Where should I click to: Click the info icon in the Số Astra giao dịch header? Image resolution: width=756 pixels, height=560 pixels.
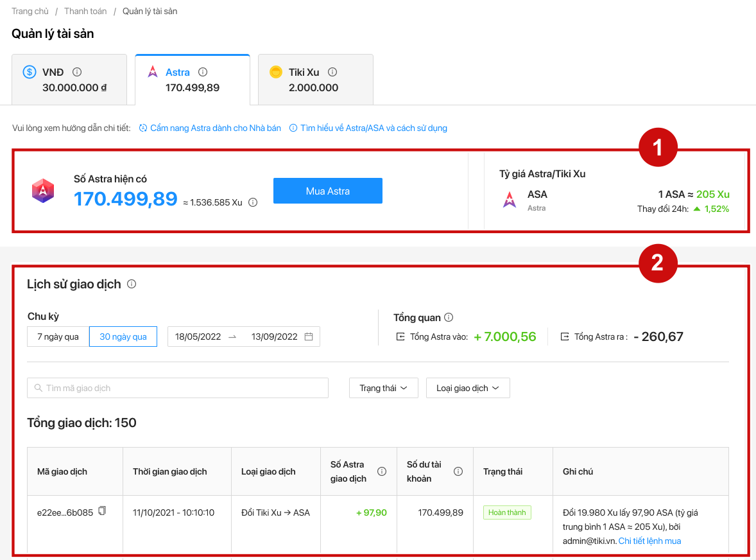click(x=382, y=472)
